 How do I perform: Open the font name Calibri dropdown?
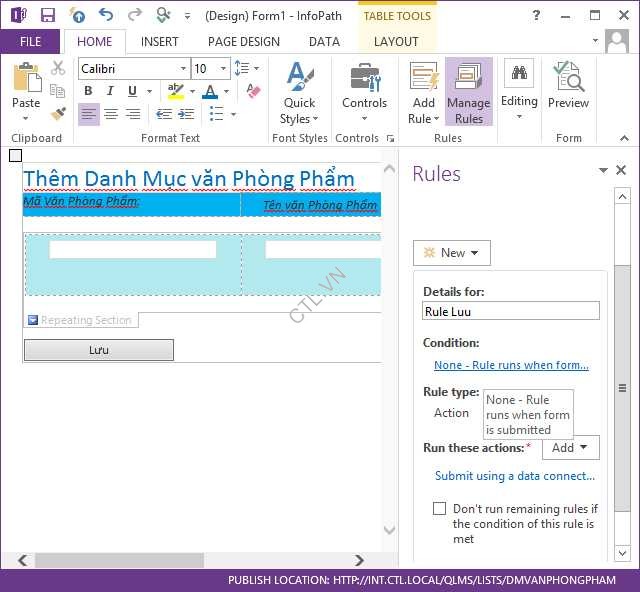(x=183, y=69)
